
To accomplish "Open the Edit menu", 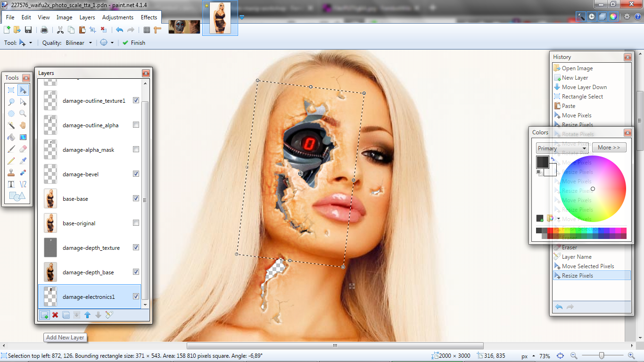I will [x=26, y=17].
